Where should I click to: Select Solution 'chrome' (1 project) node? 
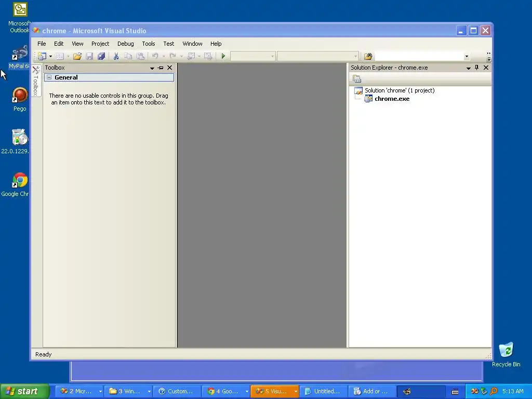(400, 90)
